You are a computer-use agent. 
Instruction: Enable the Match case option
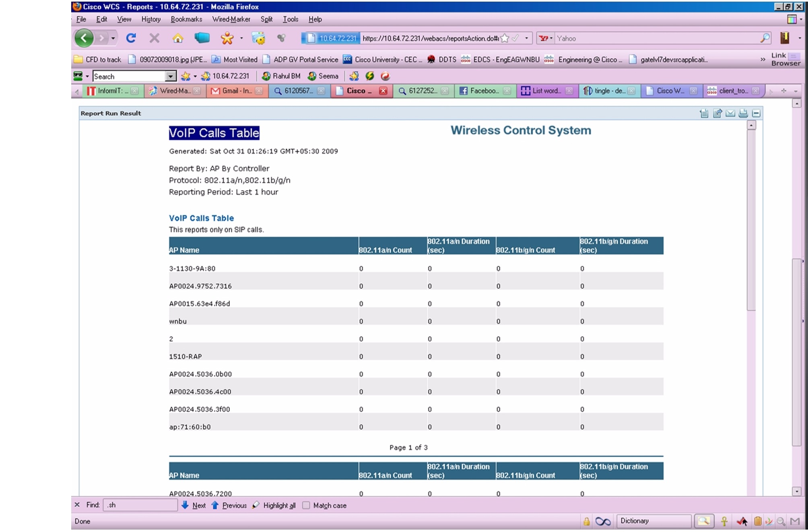coord(307,505)
